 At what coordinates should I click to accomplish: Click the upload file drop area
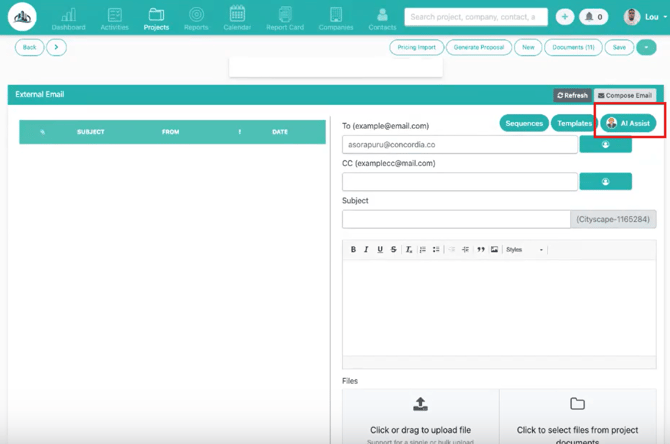tap(420, 416)
